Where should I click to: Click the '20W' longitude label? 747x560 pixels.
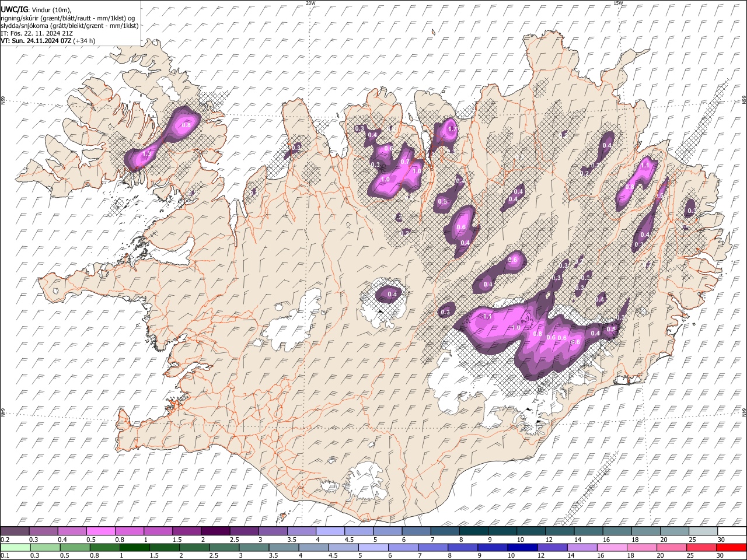click(310, 3)
